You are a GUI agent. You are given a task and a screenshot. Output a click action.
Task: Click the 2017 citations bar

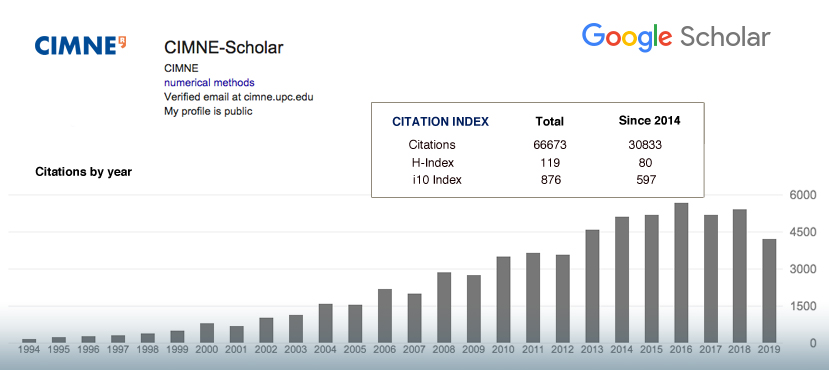pos(710,279)
